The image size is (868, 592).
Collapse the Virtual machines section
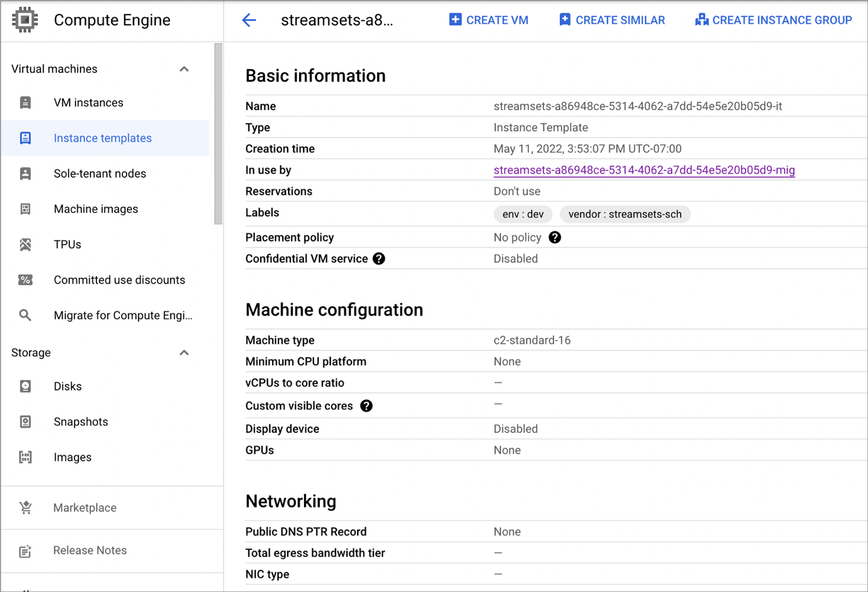[184, 69]
